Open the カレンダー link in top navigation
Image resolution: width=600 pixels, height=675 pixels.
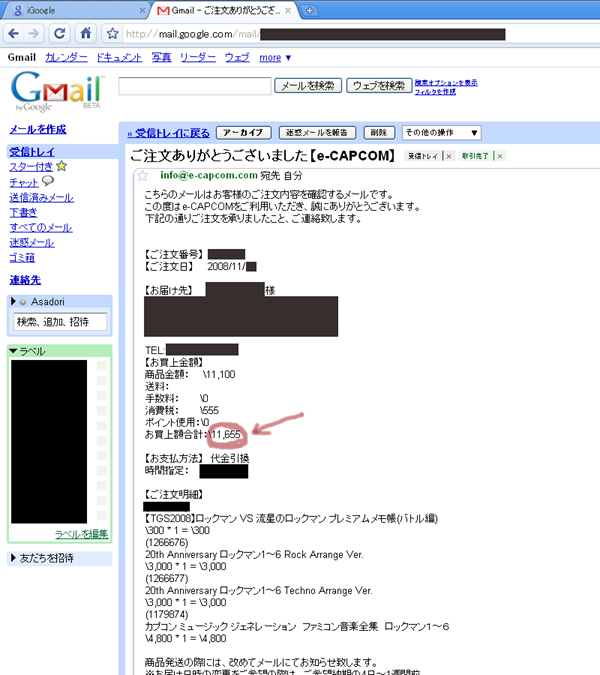point(66,58)
